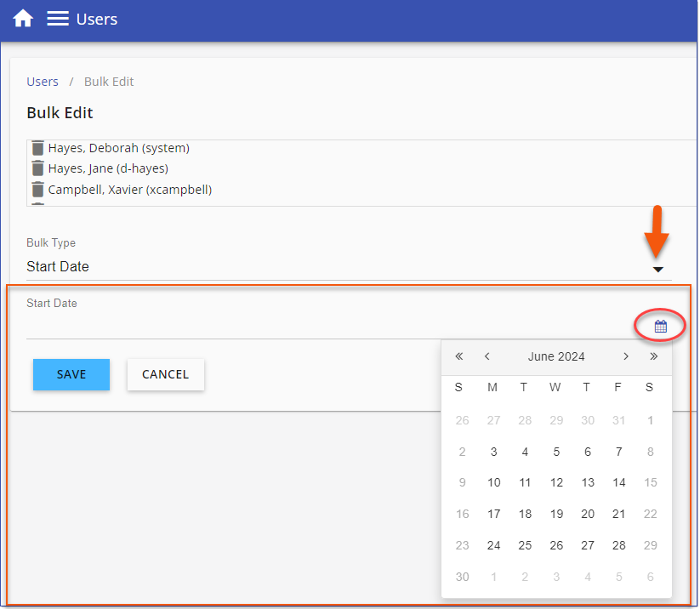The width and height of the screenshot is (700, 609).
Task: Choose June 21 in the calendar
Action: coord(618,514)
